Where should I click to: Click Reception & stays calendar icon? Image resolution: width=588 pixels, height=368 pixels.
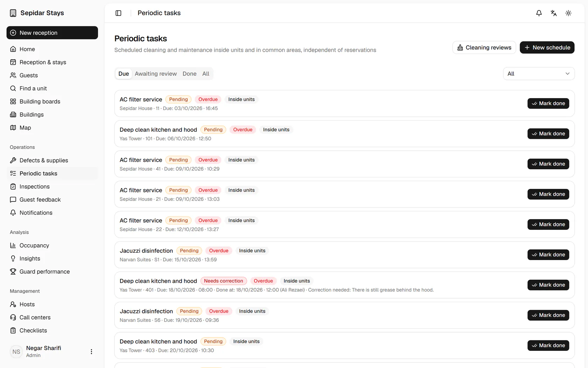point(13,62)
